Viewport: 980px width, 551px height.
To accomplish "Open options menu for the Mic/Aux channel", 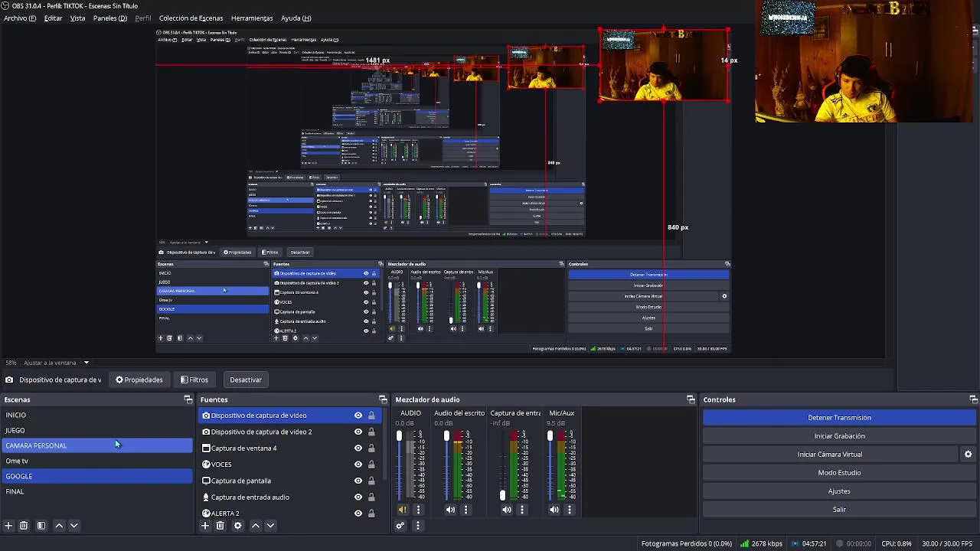I will tap(570, 510).
